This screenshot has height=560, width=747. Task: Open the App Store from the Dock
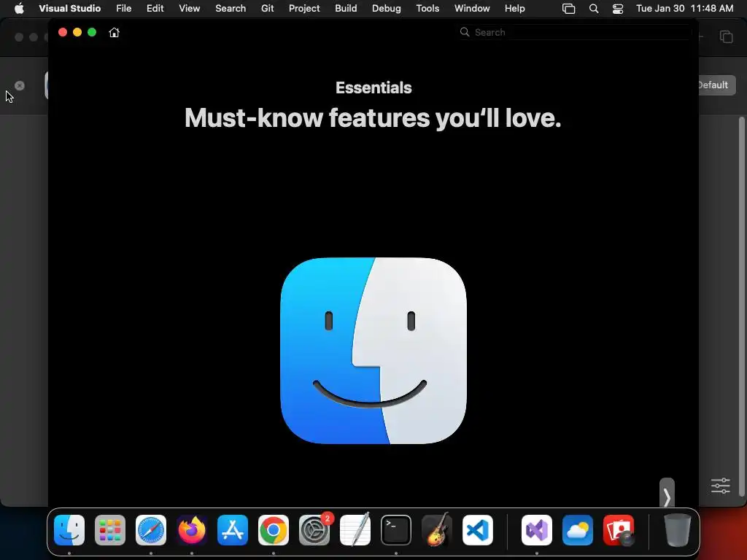[233, 530]
